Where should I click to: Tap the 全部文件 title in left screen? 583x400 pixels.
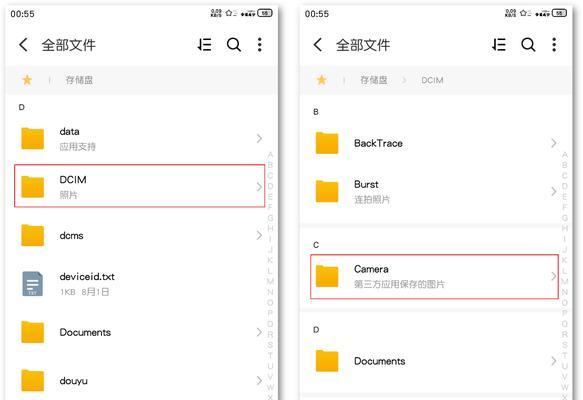tap(68, 45)
